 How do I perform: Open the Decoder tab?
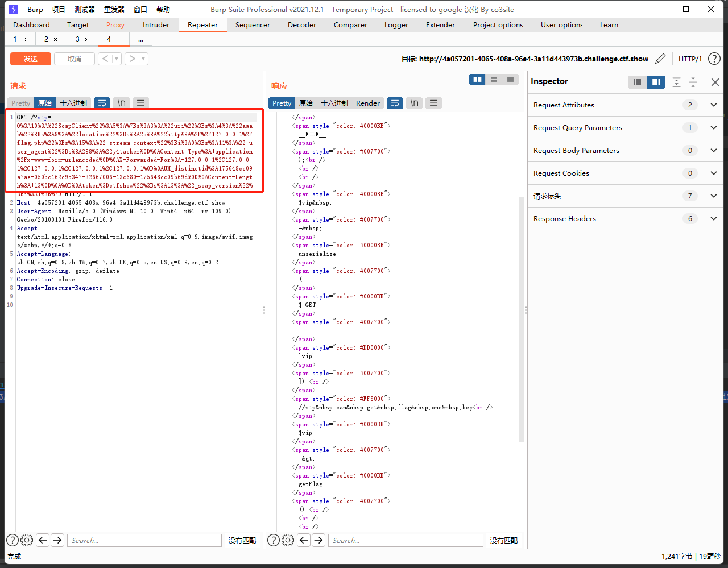point(302,25)
